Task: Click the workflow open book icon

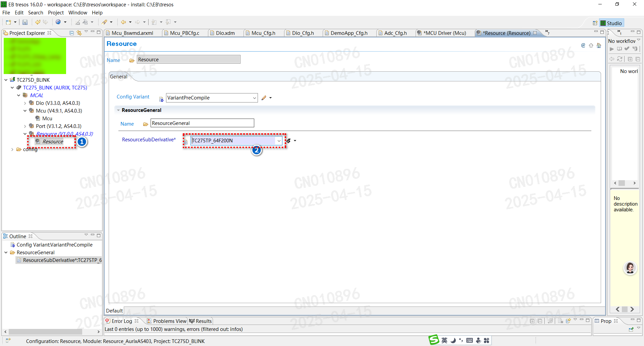Action: click(620, 49)
